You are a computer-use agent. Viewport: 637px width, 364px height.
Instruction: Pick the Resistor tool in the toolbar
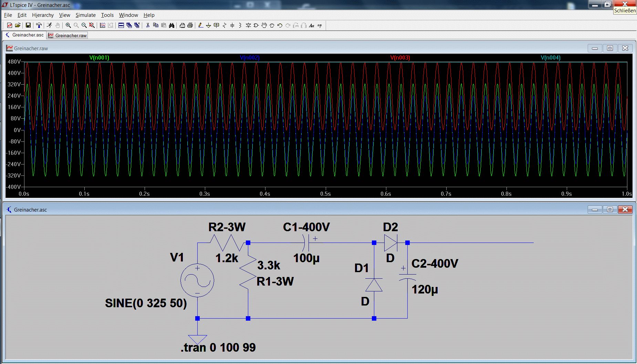[224, 25]
